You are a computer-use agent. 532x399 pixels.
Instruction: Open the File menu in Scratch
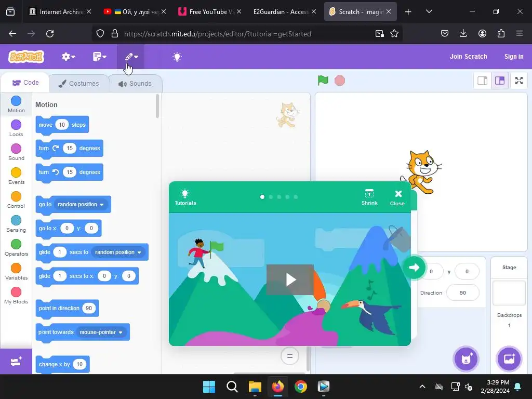tap(99, 57)
